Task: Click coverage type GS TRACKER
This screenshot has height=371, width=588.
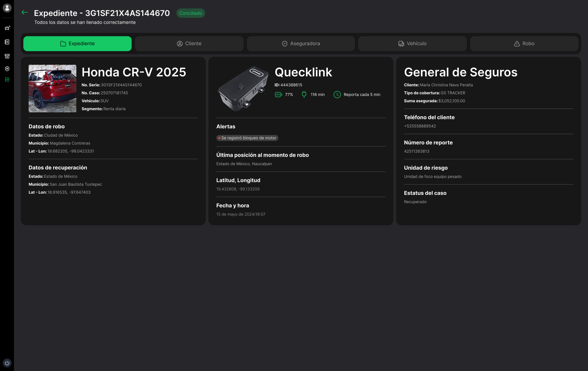Action: click(x=453, y=93)
